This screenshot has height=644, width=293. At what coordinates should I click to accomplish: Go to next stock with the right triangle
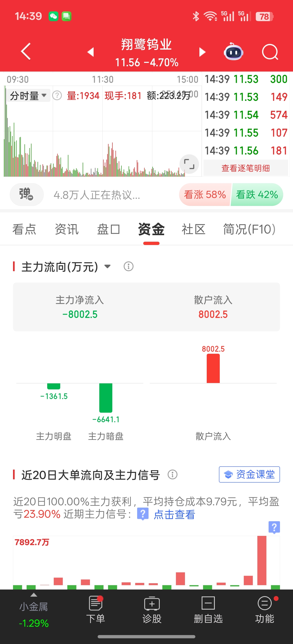pyautogui.click(x=202, y=52)
